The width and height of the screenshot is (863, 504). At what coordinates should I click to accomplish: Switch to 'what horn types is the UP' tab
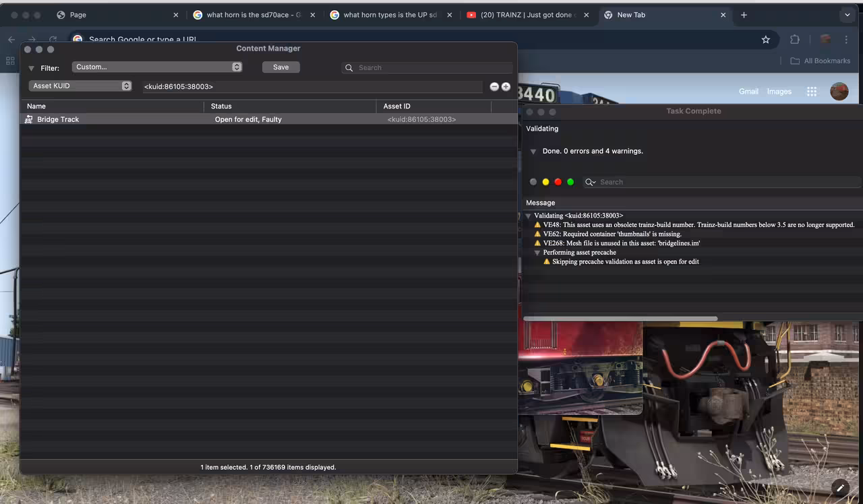[390, 15]
